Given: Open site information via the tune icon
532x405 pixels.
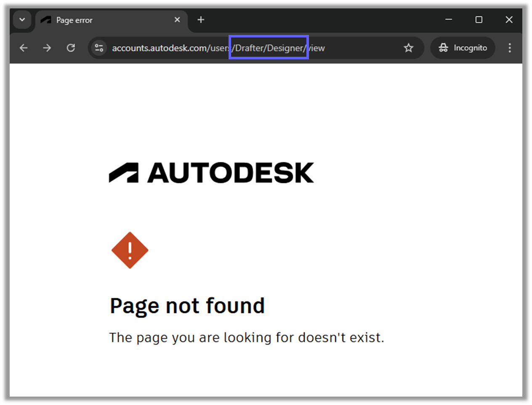Looking at the screenshot, I should tap(99, 48).
